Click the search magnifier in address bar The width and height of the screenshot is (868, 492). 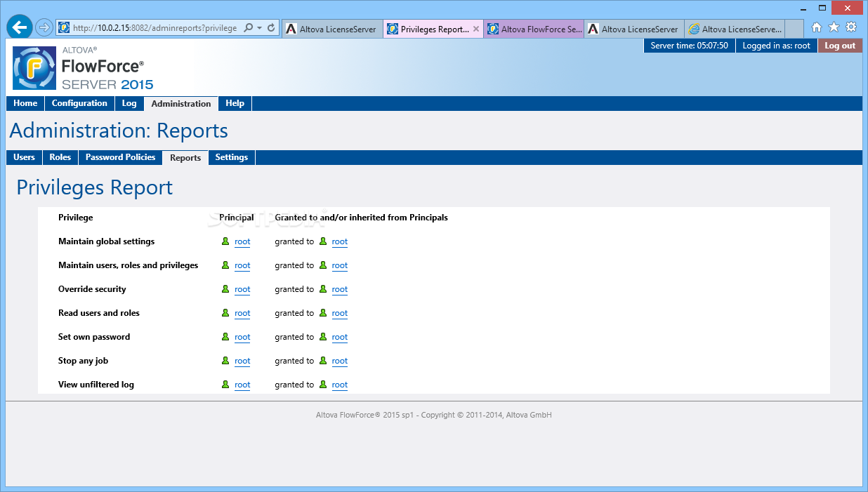[x=249, y=28]
